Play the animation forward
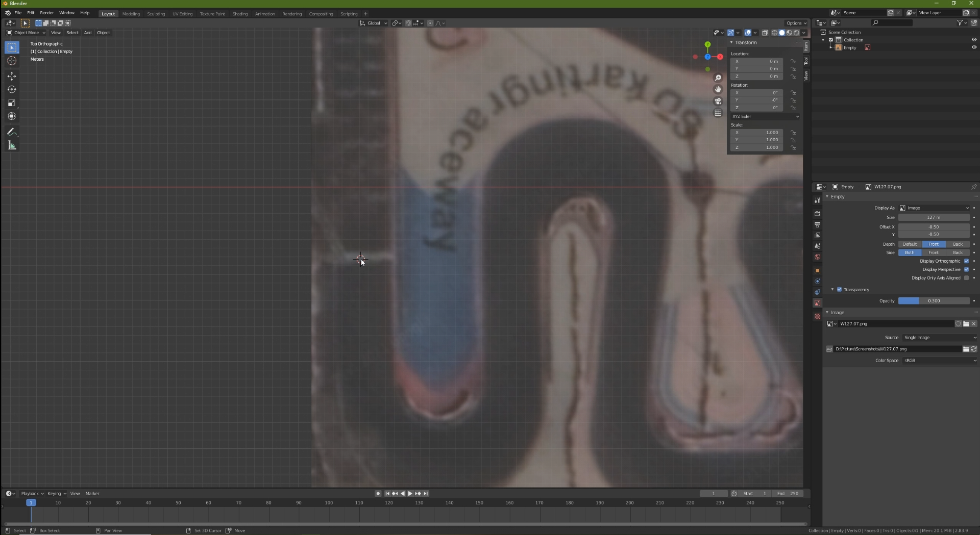980x535 pixels. click(410, 494)
